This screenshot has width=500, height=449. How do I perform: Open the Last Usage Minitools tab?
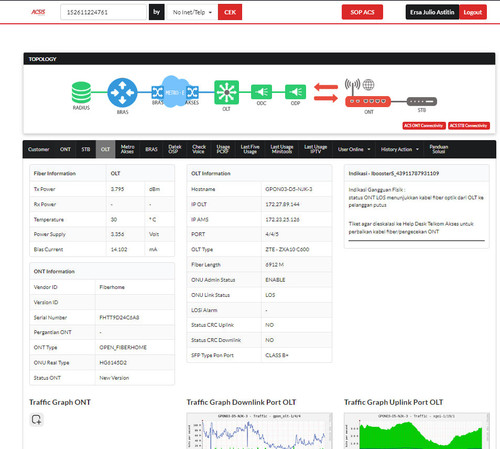pyautogui.click(x=282, y=149)
